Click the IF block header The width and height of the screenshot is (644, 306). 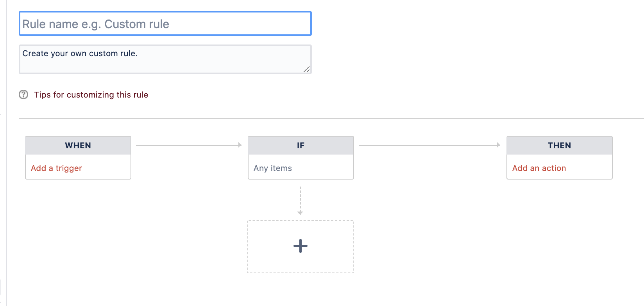click(301, 146)
